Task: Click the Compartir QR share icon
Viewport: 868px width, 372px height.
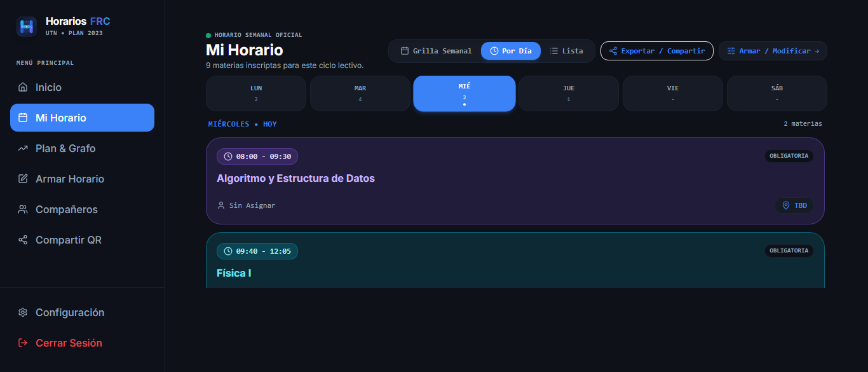Action: 23,240
